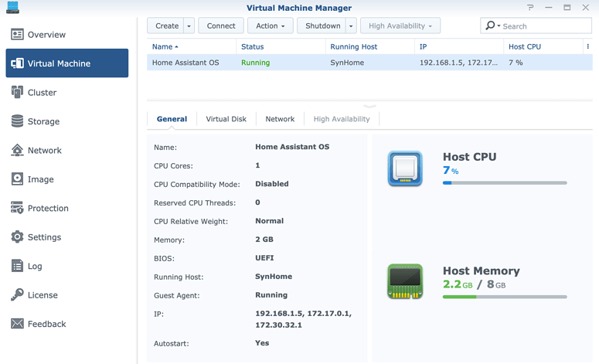Click the Image disk icon
The image size is (599, 364).
coord(17,179)
